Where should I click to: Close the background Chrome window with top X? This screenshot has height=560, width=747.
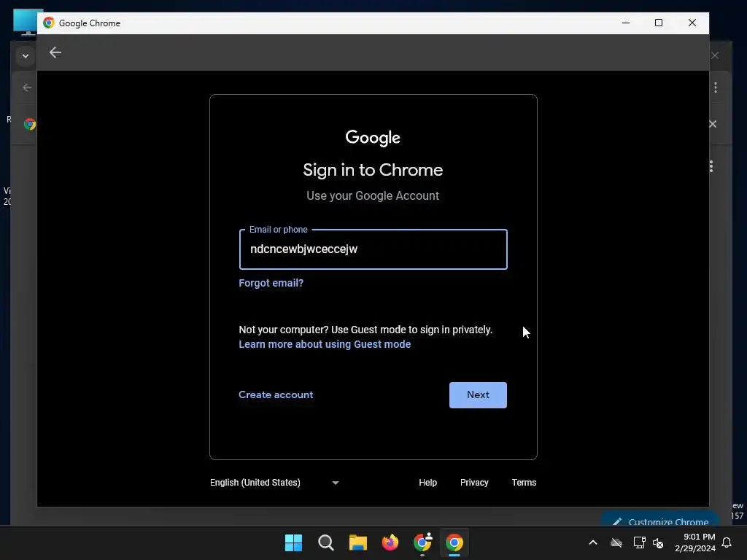point(715,55)
